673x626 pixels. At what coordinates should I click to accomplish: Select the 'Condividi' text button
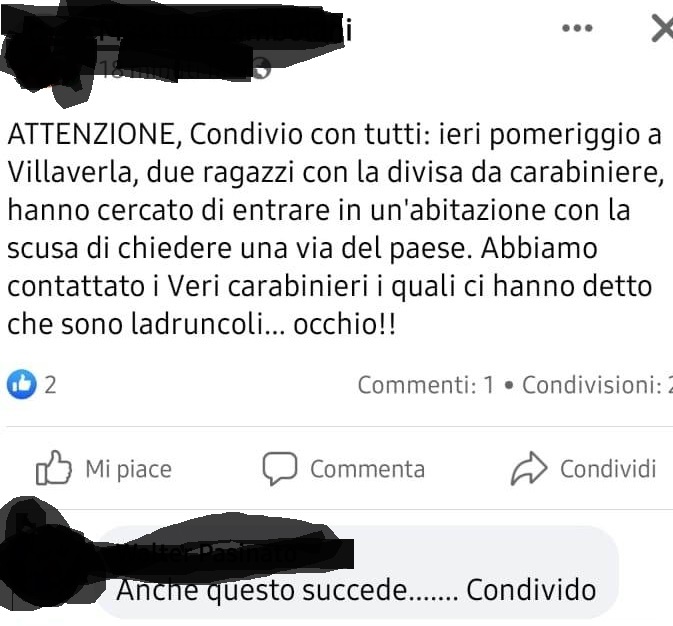[608, 468]
